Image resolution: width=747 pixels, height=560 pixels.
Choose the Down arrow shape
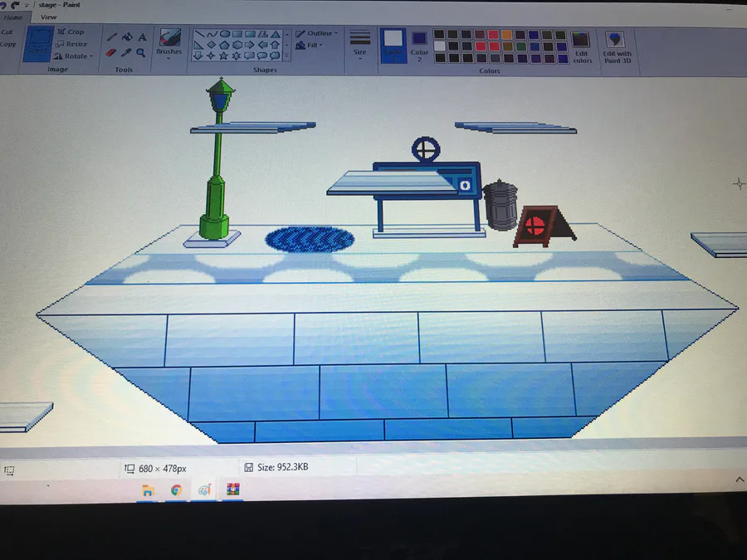coord(198,56)
